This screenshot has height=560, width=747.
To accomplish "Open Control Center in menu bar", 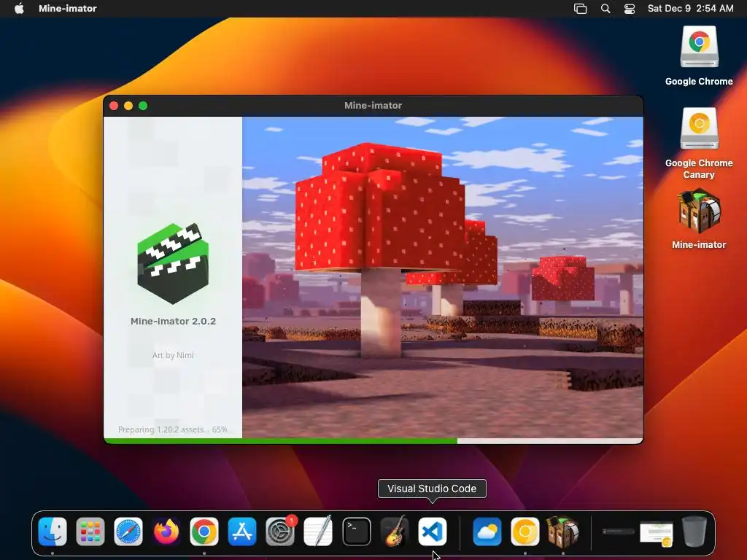I will [x=630, y=9].
